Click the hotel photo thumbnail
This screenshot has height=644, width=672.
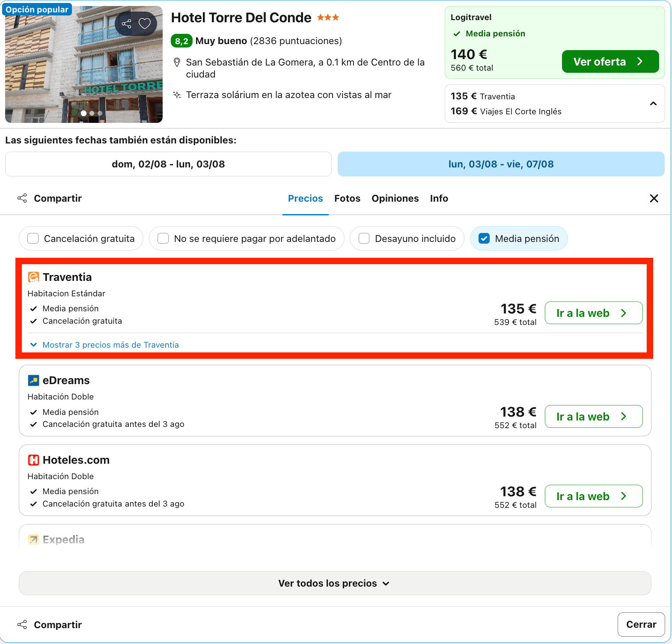click(x=84, y=64)
